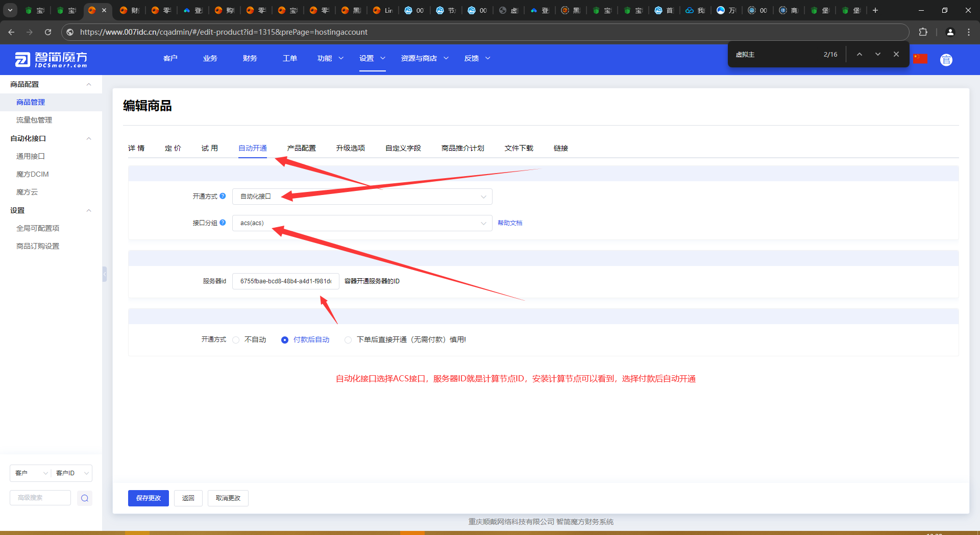Click the China flag language icon

[920, 59]
